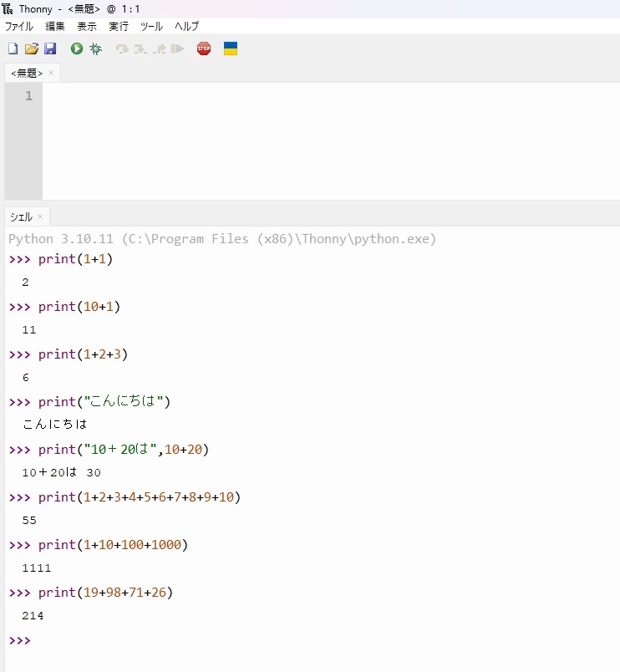Open the ファイル menu

(19, 26)
